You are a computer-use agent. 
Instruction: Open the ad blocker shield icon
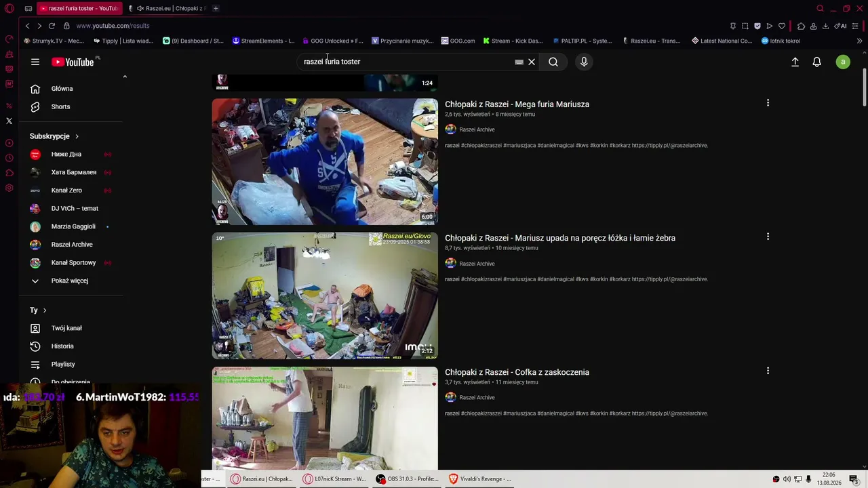click(757, 26)
